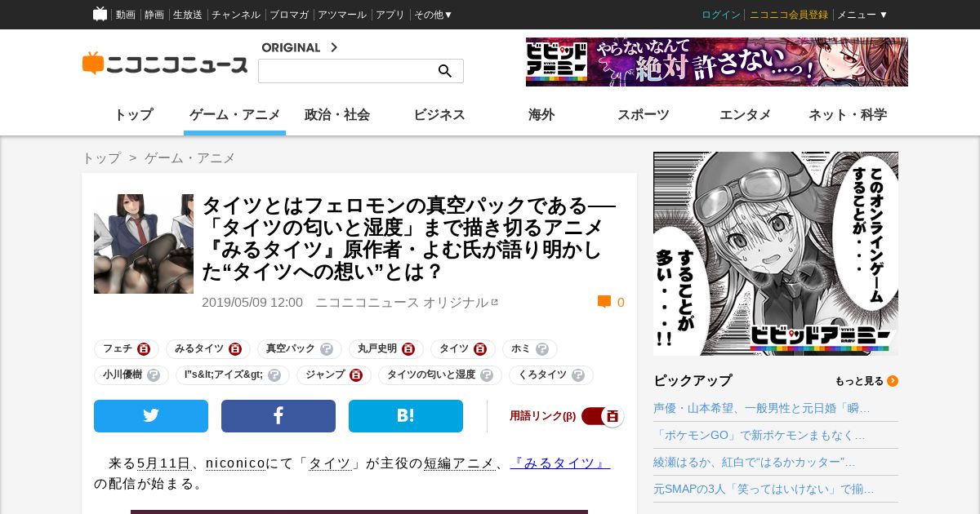Image resolution: width=980 pixels, height=514 pixels.
Task: Click 5月11日 term link in article
Action: tap(163, 463)
